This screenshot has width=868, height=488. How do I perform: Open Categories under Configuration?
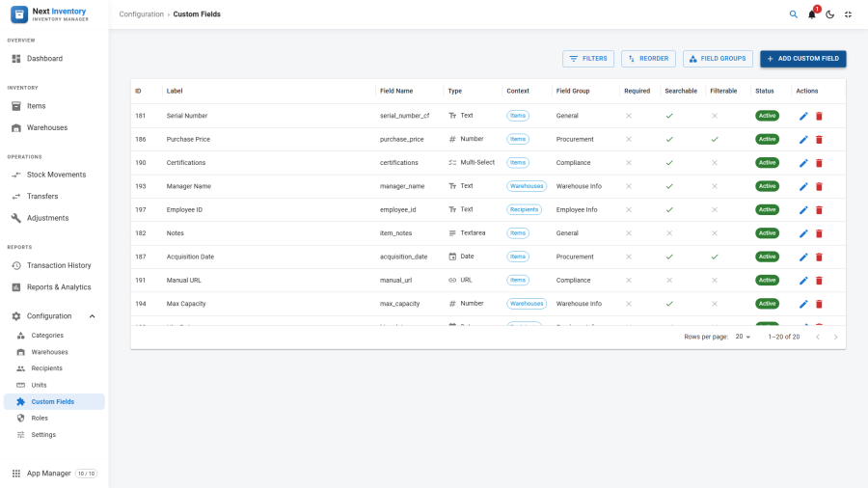[54, 336]
